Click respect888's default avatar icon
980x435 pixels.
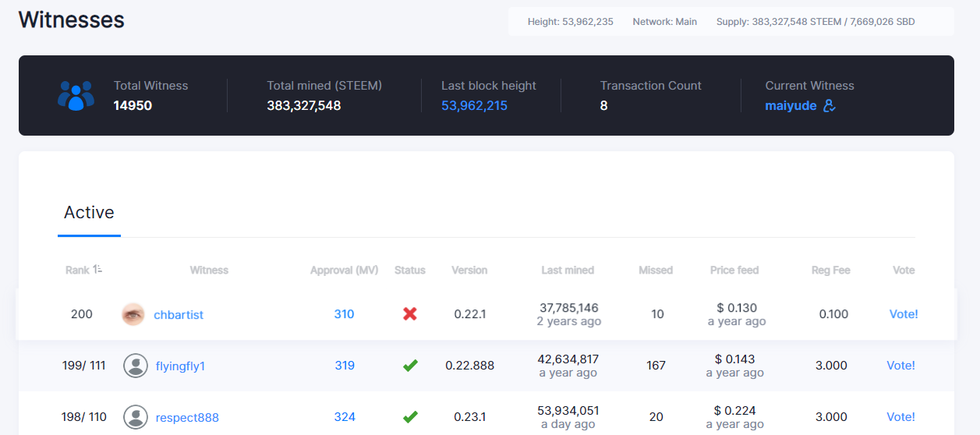(136, 417)
